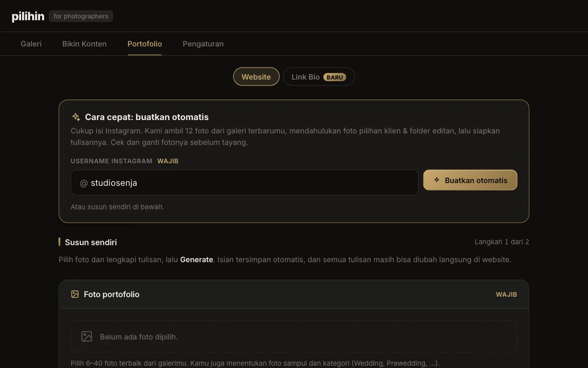This screenshot has height=368, width=588.
Task: Click the 'for photographers' badge
Action: click(x=81, y=16)
